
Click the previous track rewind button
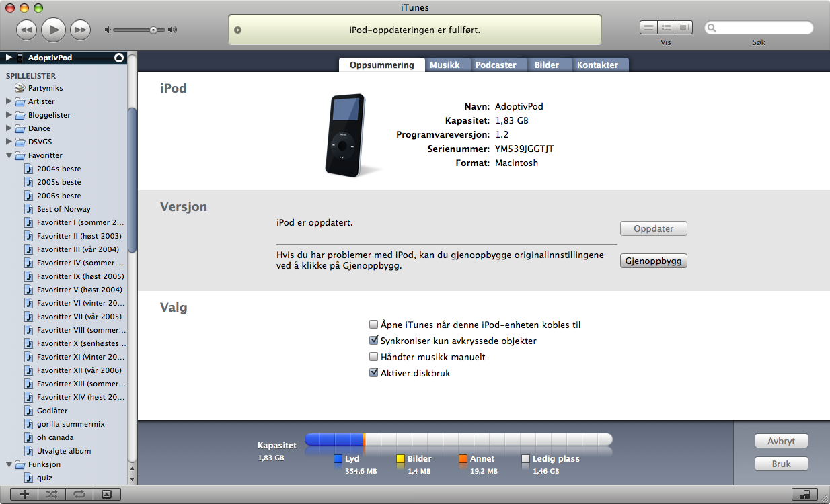(26, 30)
